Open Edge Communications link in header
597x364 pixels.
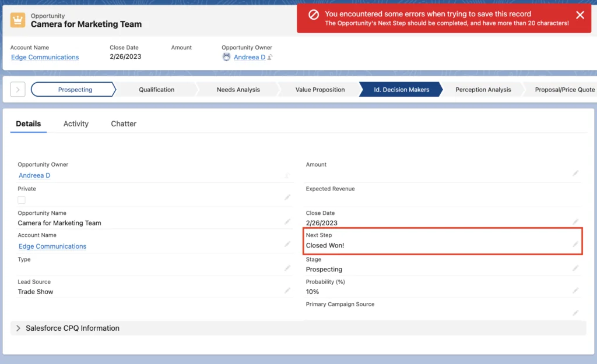[x=45, y=57]
